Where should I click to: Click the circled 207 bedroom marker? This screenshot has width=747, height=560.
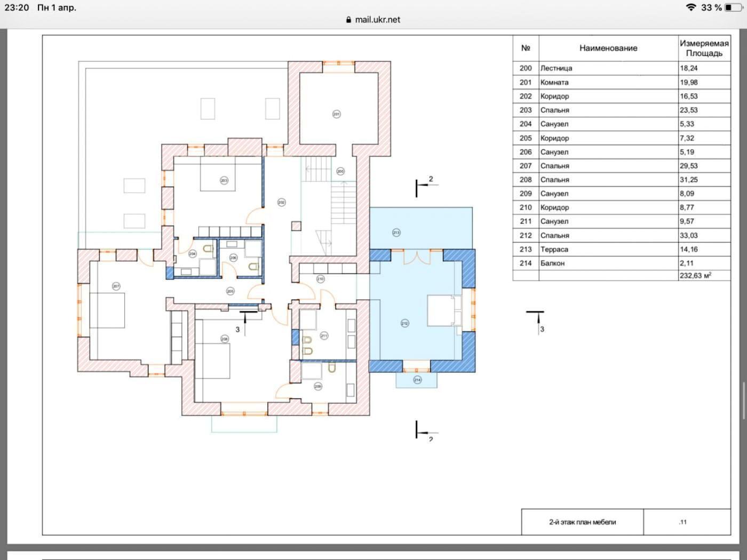coord(116,286)
